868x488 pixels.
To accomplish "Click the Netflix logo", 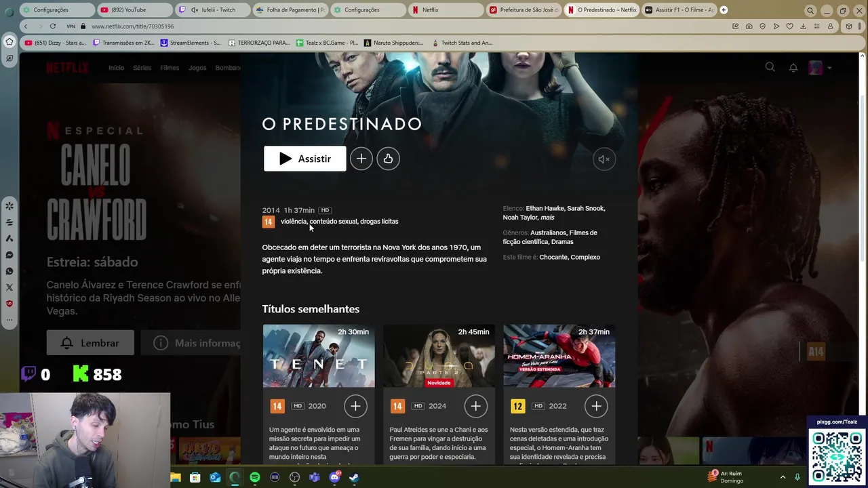I will [67, 68].
